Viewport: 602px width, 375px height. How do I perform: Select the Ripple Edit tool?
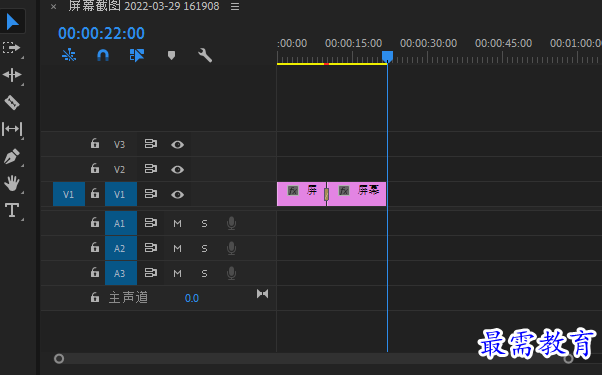tap(12, 75)
